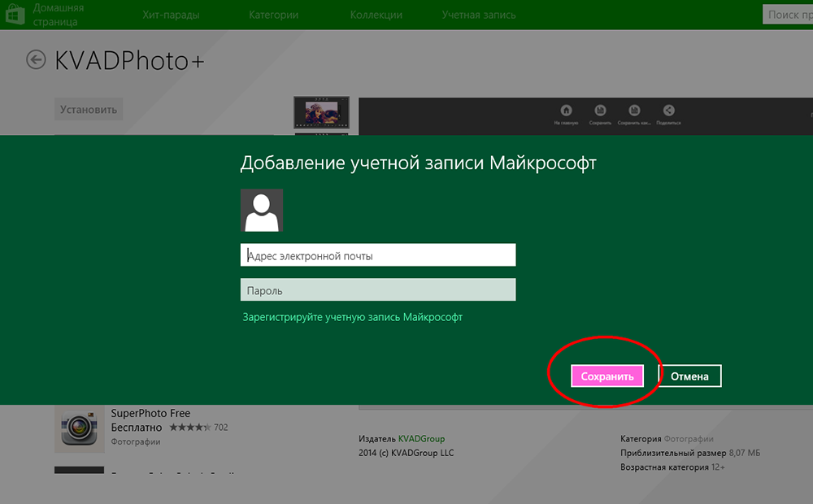Focus the Пароль field
Viewport: 813px width, 504px height.
[x=378, y=290]
